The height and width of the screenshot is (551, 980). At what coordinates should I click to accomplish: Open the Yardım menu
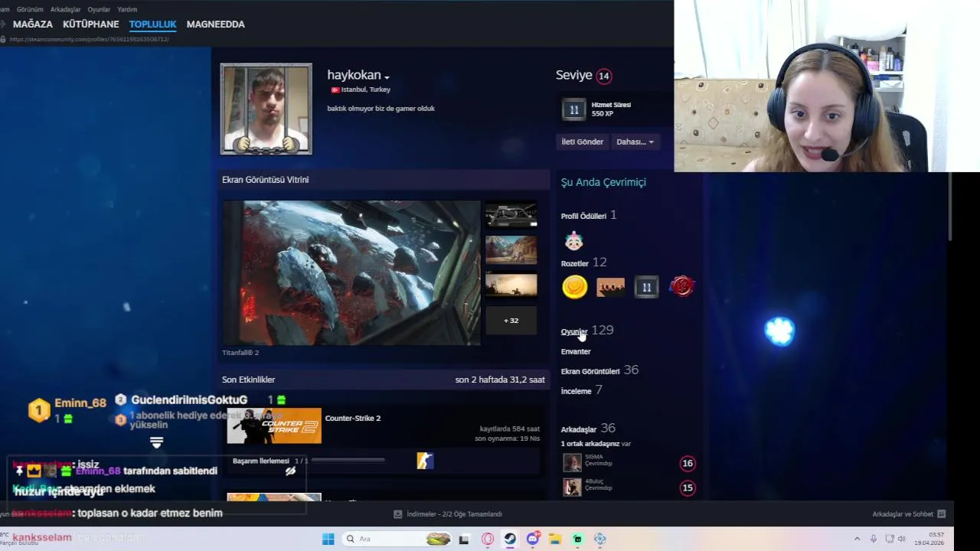click(127, 9)
